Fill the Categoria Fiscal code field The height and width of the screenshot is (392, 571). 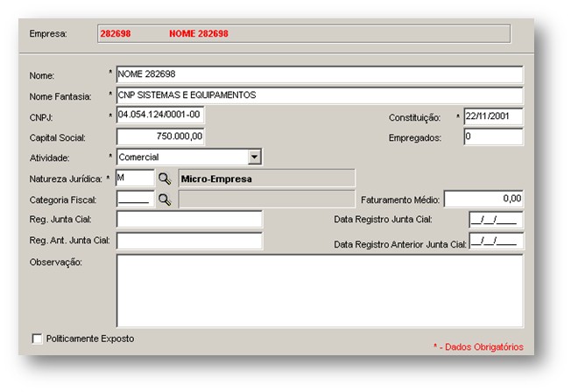tap(135, 199)
